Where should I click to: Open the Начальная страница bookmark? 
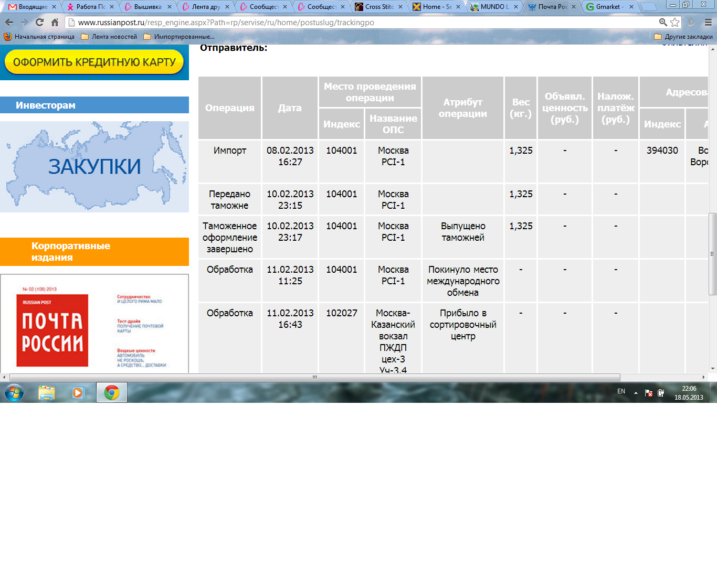[39, 37]
